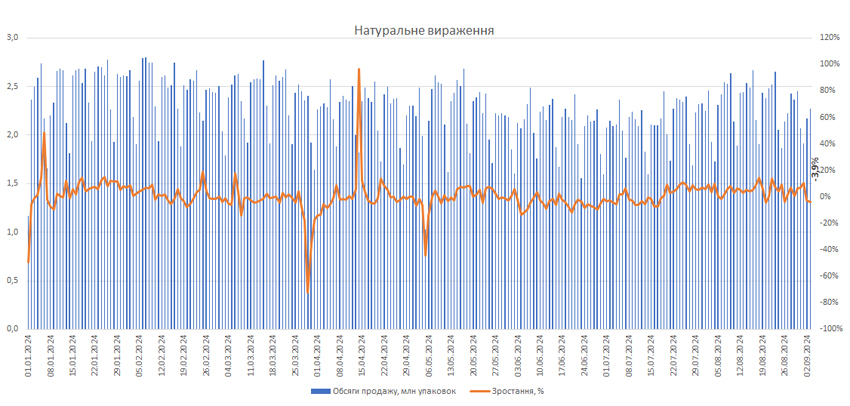Click date label '03.06.2024'
This screenshot has height=406, width=850.
click(x=518, y=355)
